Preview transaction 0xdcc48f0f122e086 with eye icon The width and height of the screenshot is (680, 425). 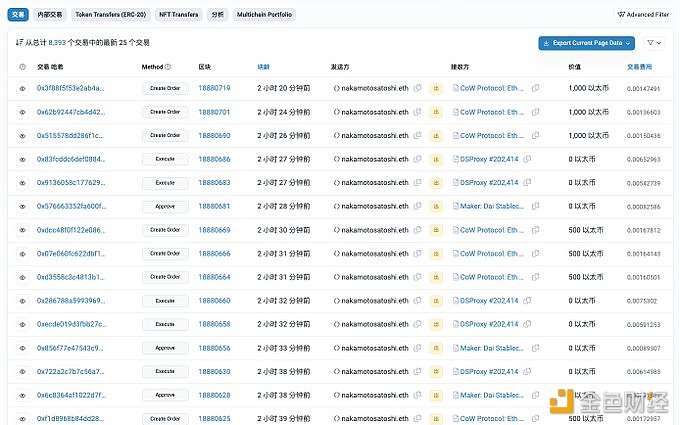pyautogui.click(x=23, y=230)
